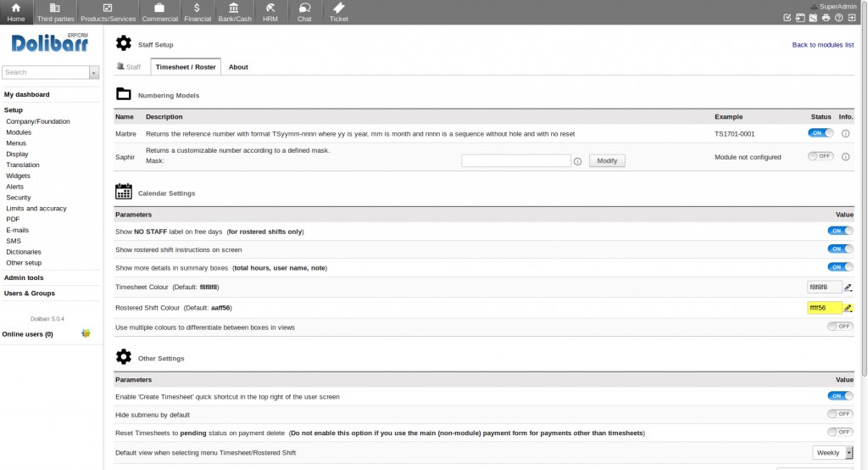The height and width of the screenshot is (470, 868).
Task: Open Third parties top menu
Action: click(x=55, y=12)
